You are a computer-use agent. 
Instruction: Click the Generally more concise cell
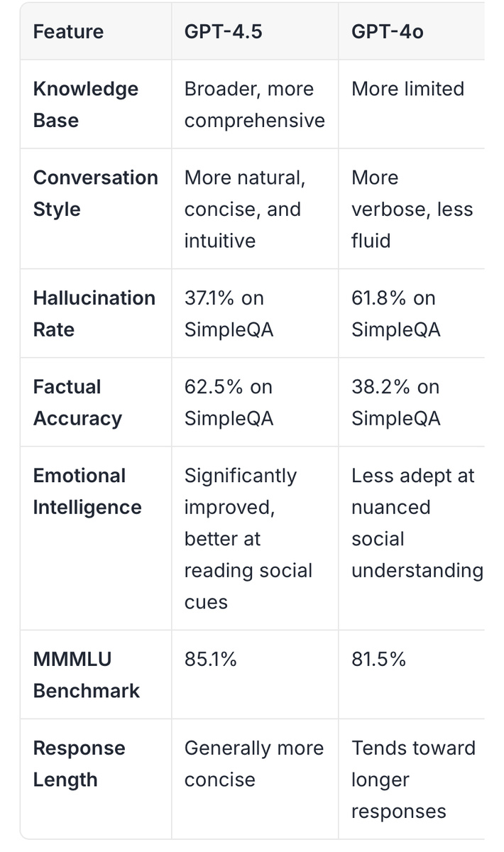pyautogui.click(x=253, y=763)
